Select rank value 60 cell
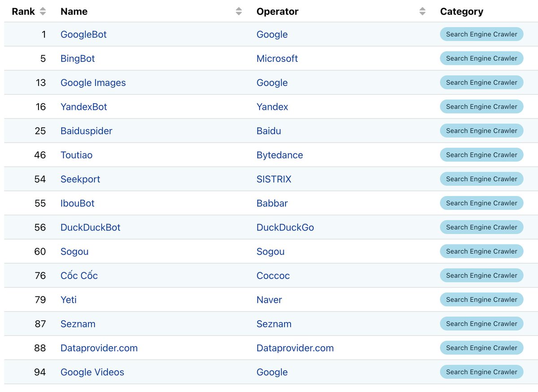The image size is (538, 392). [x=40, y=252]
